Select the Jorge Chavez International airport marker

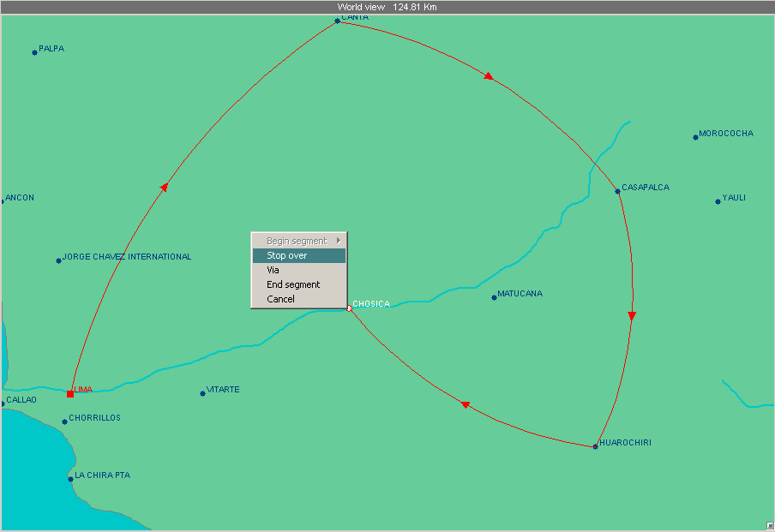pyautogui.click(x=58, y=260)
